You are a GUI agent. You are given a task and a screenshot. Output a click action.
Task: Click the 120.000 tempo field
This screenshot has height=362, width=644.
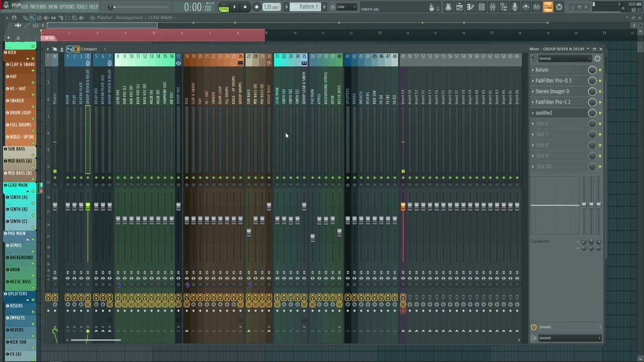pyautogui.click(x=271, y=7)
